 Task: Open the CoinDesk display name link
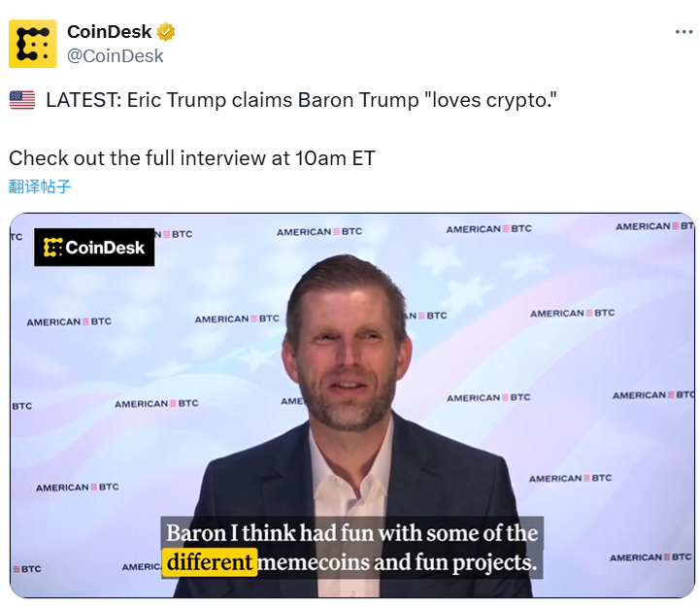tap(109, 32)
